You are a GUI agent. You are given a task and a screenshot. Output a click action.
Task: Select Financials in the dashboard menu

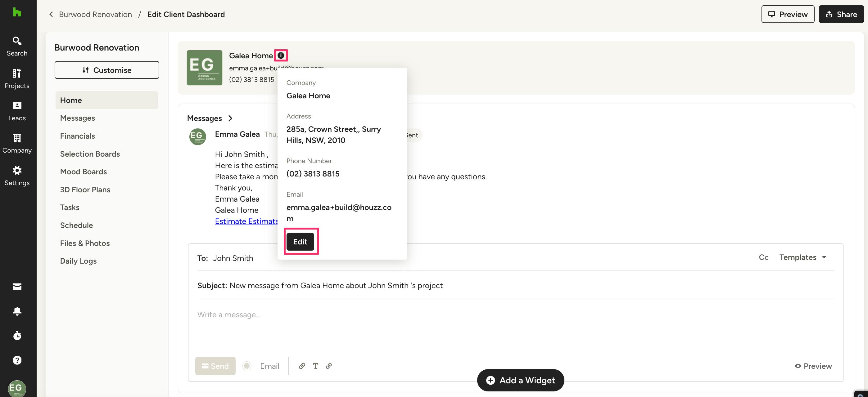(x=78, y=136)
